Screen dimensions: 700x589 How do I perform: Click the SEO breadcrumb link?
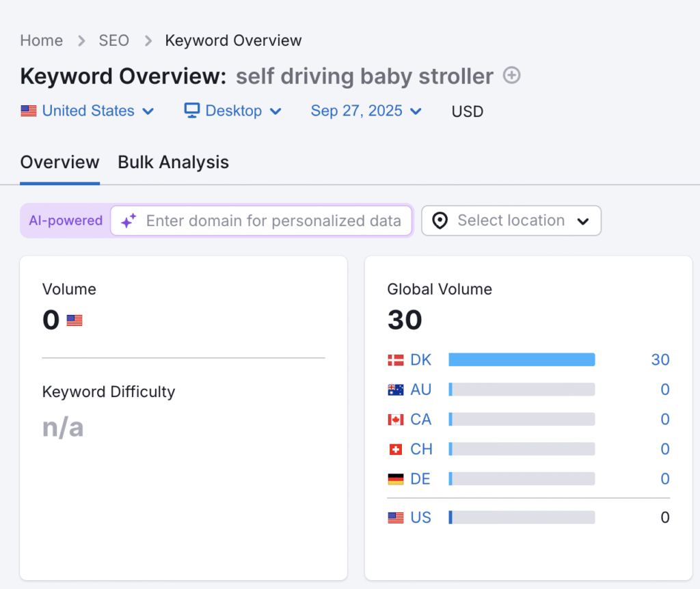click(x=113, y=40)
